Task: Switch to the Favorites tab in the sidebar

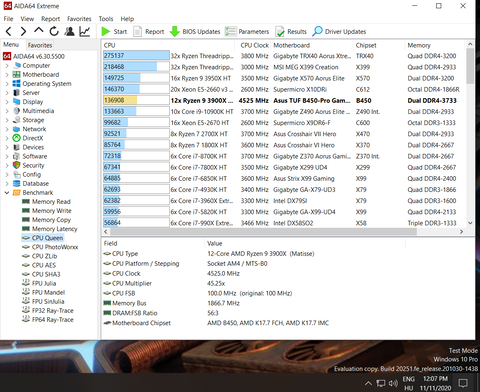Action: 40,45
